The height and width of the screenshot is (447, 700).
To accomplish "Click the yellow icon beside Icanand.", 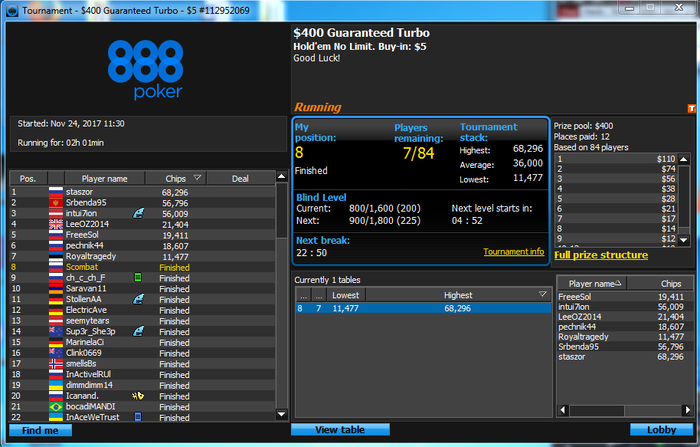I will coord(138,396).
